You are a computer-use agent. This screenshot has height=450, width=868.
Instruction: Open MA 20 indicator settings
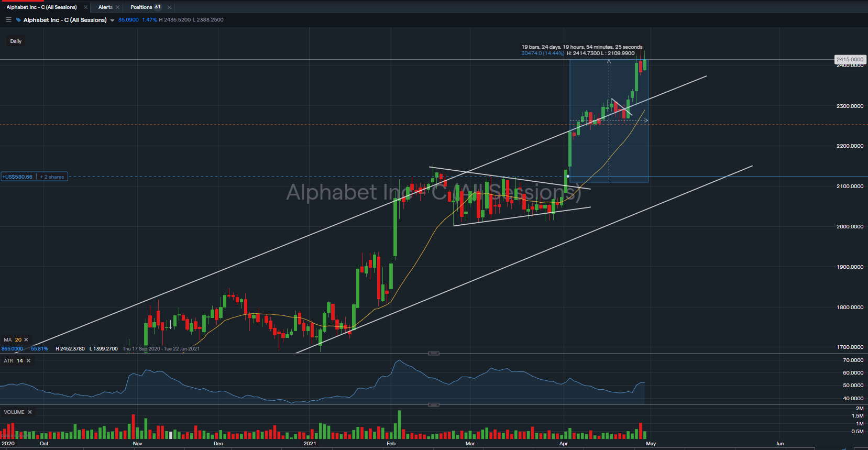coord(13,340)
